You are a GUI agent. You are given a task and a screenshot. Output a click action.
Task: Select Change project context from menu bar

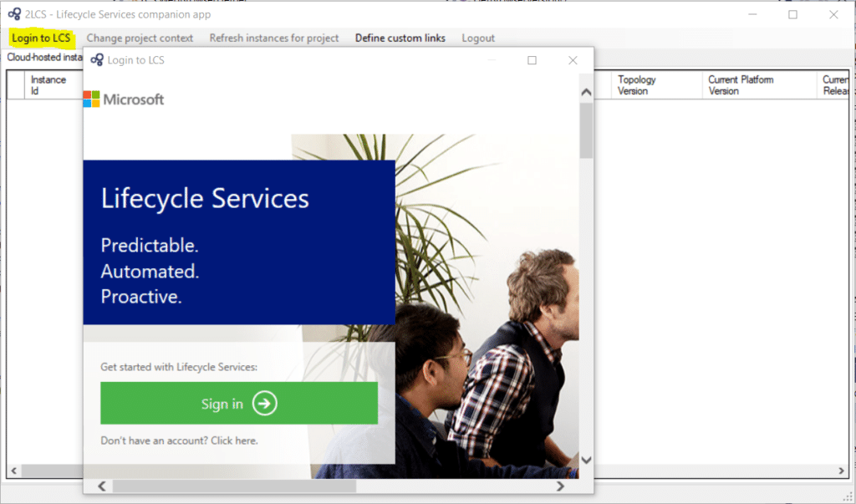pos(140,38)
